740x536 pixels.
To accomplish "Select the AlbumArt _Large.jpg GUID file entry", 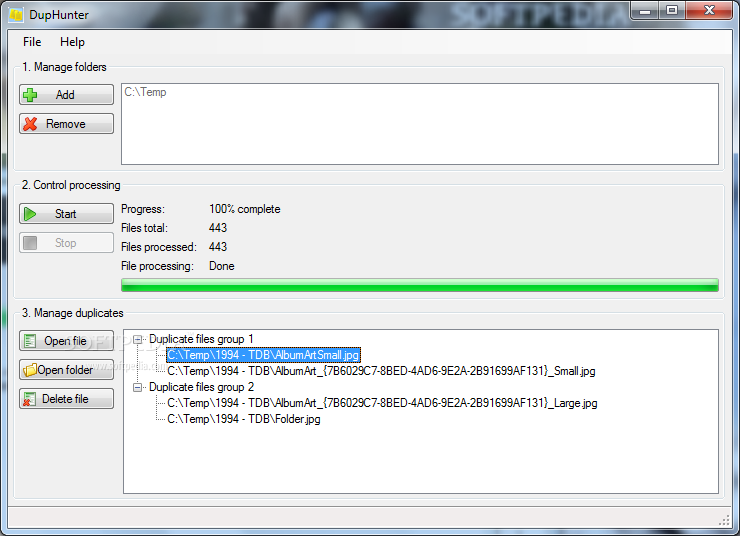I will (x=382, y=403).
